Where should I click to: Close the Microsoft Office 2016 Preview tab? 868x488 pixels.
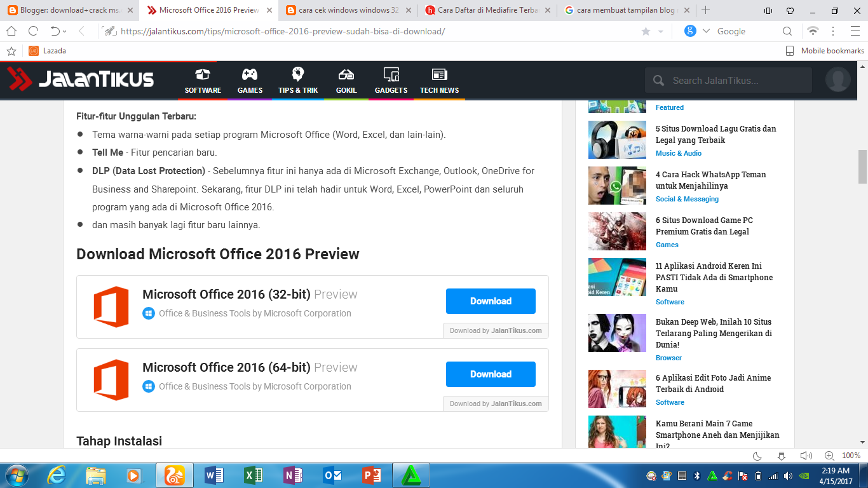pos(269,10)
